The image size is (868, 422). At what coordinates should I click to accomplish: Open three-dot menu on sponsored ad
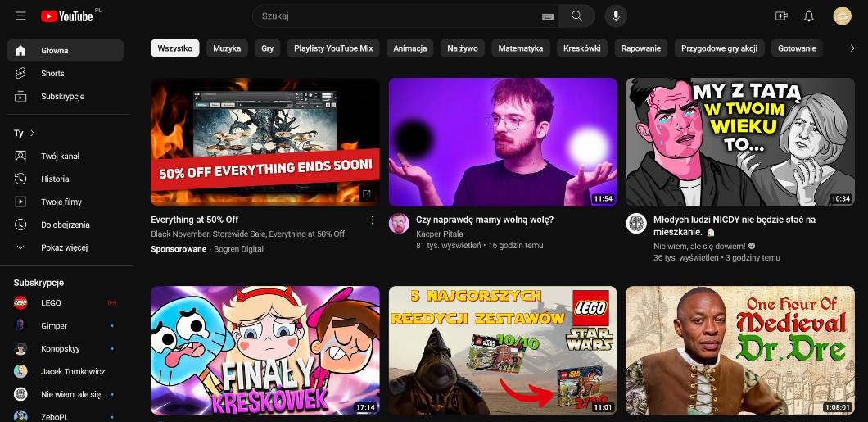373,220
